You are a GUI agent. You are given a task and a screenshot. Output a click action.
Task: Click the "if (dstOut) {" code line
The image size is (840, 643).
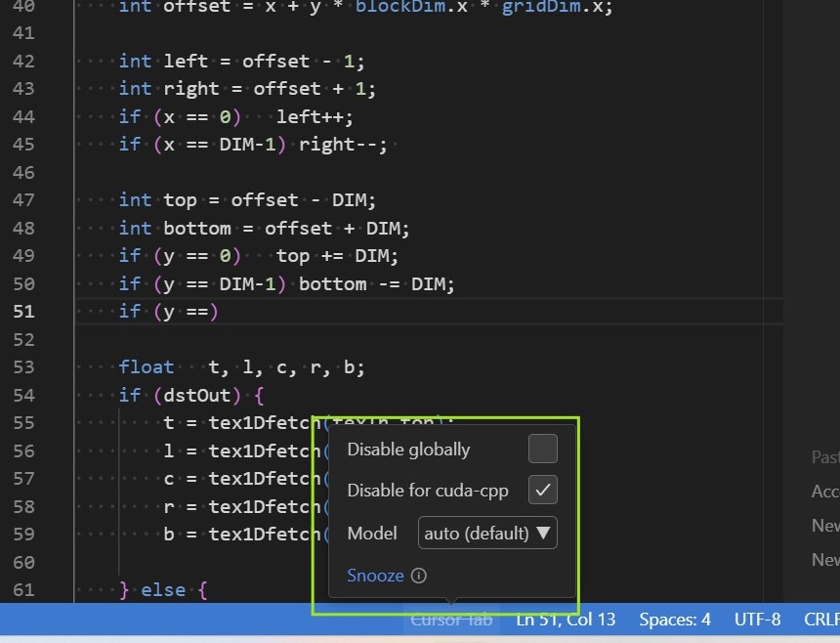click(x=191, y=396)
